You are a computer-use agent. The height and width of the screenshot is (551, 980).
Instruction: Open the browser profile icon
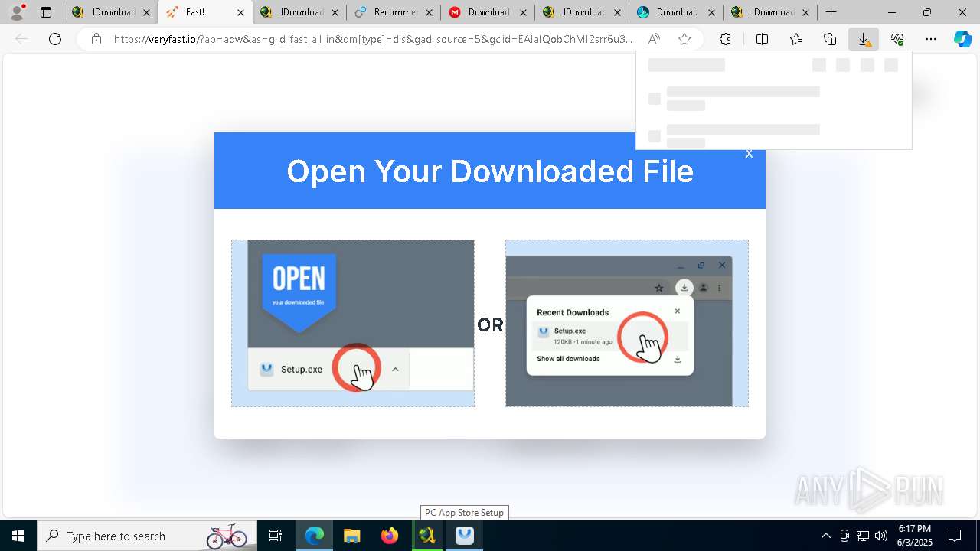(17, 12)
